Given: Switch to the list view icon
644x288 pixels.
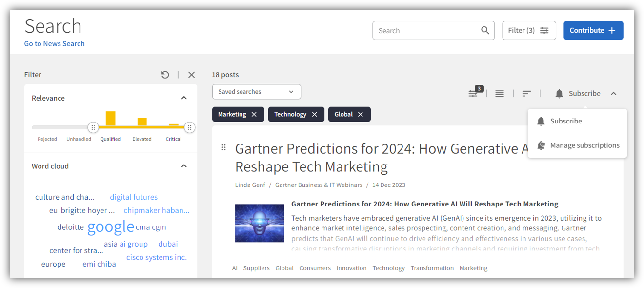Looking at the screenshot, I should [500, 93].
